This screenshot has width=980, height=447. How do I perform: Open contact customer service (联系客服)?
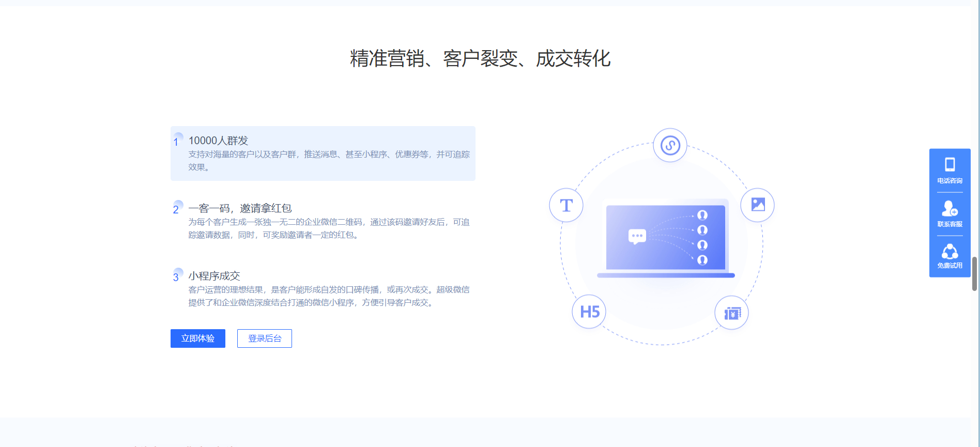pos(950,214)
